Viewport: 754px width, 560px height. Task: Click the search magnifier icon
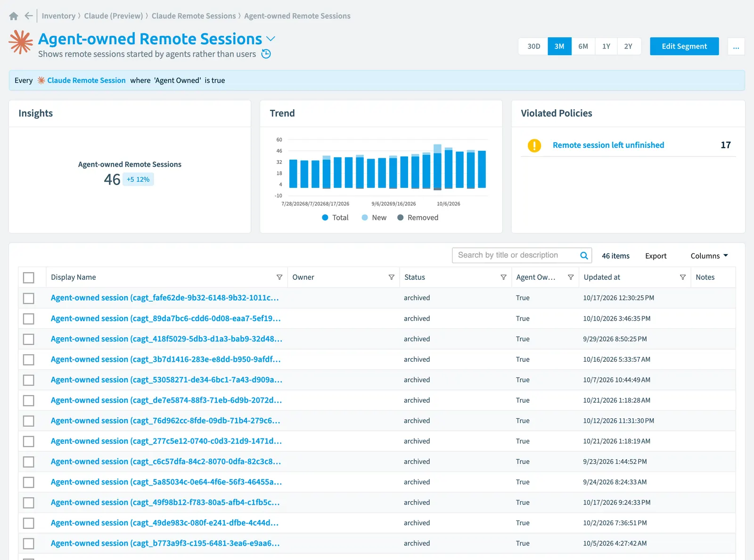click(584, 255)
